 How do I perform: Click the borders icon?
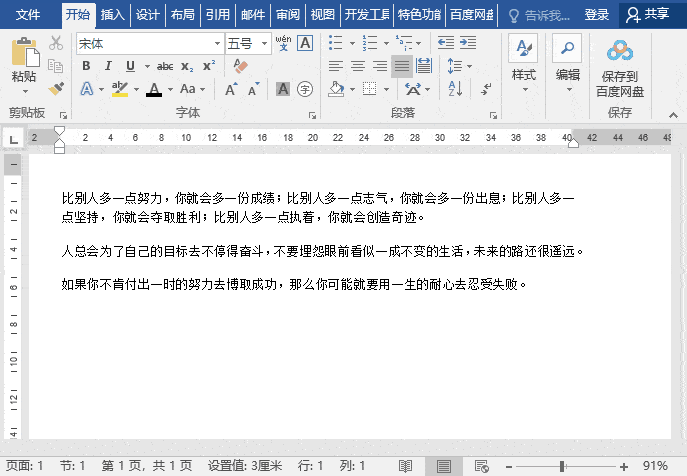point(370,89)
